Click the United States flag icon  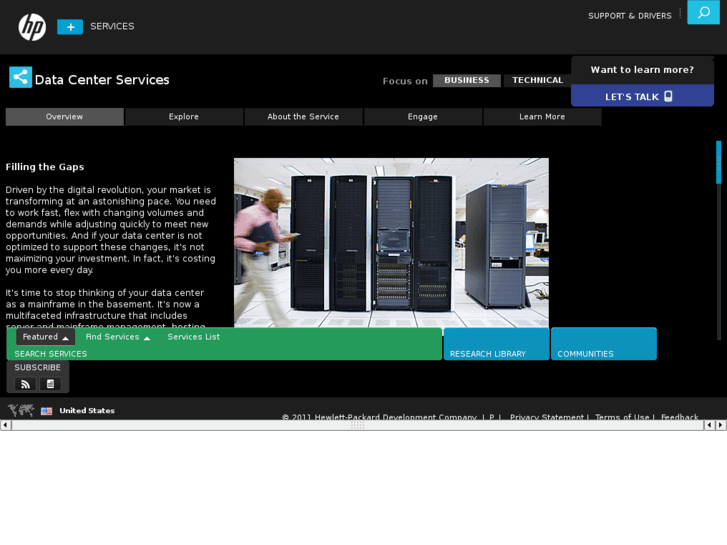coord(46,411)
